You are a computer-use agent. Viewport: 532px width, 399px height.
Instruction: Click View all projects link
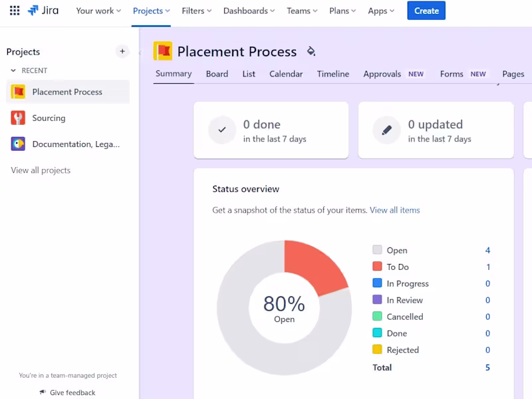(41, 170)
